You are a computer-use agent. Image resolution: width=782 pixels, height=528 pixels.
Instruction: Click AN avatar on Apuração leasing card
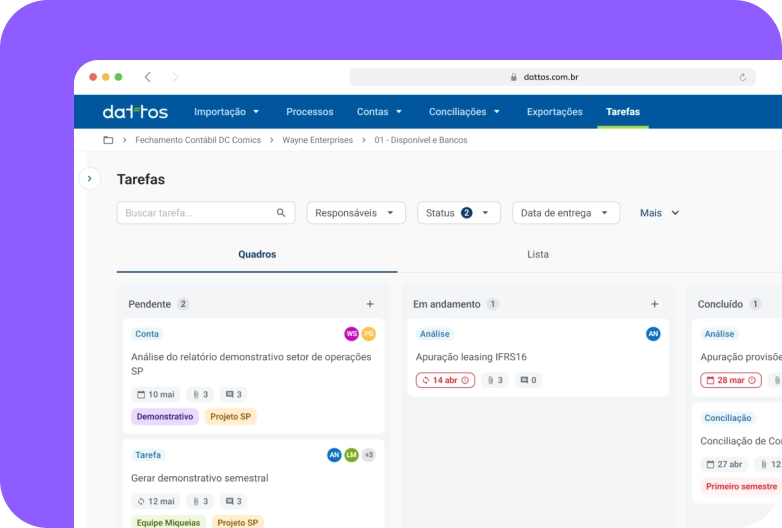pos(653,334)
